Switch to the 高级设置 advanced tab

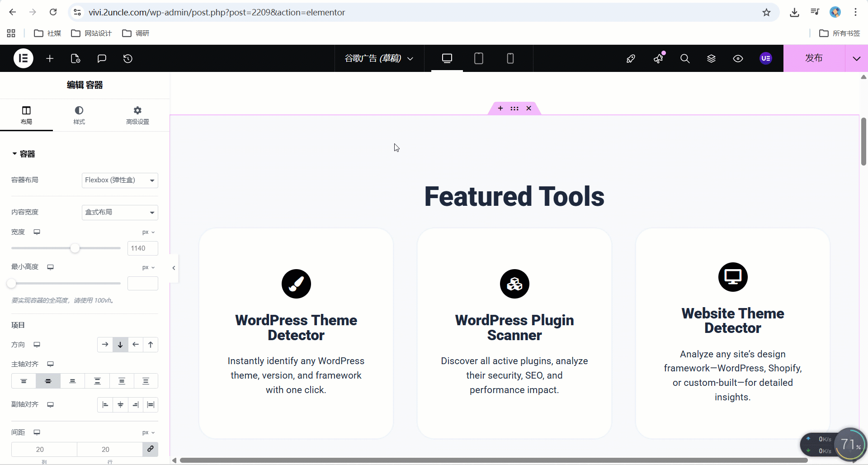pyautogui.click(x=137, y=115)
